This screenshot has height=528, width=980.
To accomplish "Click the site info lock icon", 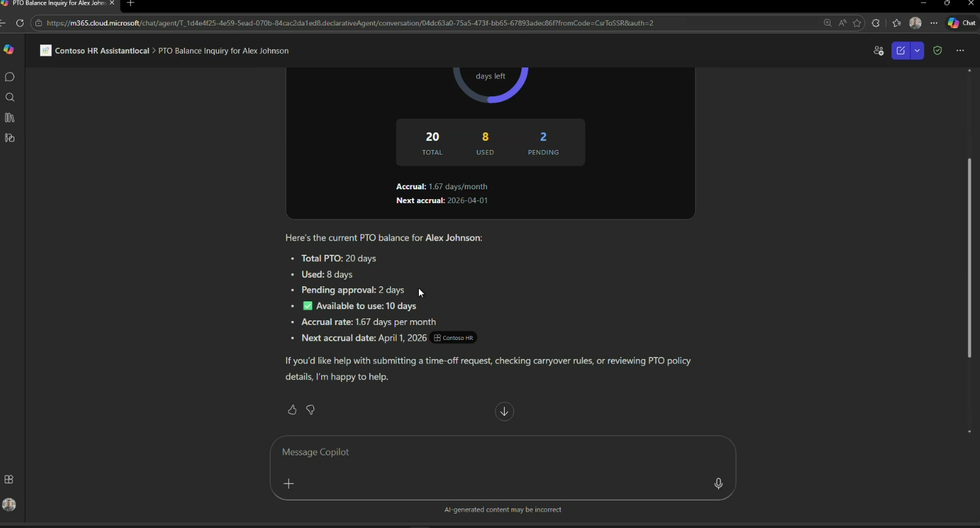I will pyautogui.click(x=39, y=23).
